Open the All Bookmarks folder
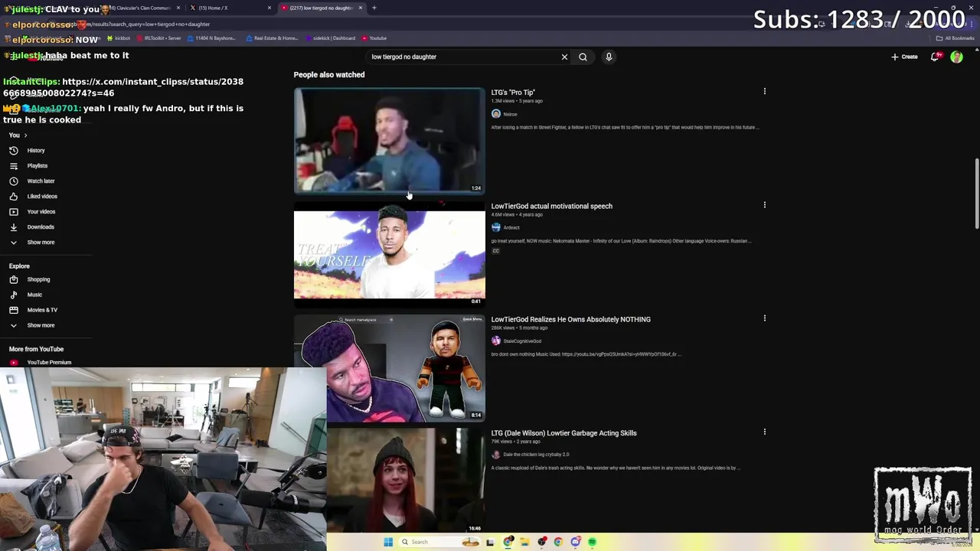 coord(955,38)
